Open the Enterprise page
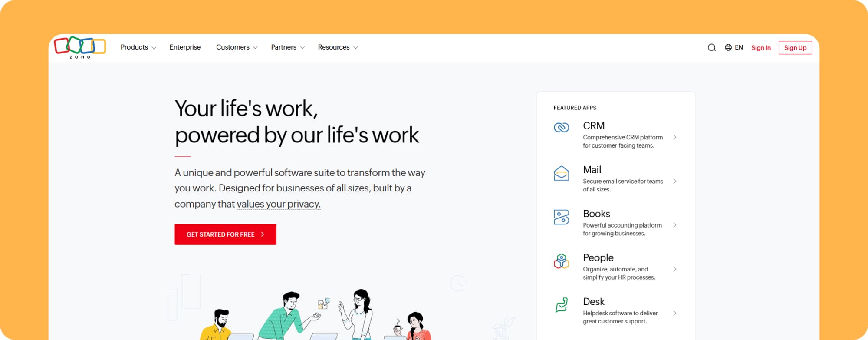This screenshot has width=868, height=340. point(185,47)
